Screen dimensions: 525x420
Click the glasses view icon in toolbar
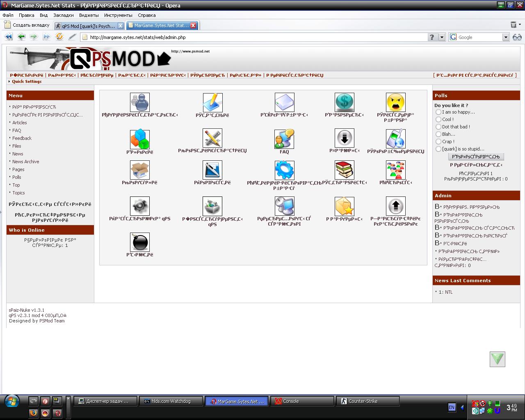(x=517, y=37)
